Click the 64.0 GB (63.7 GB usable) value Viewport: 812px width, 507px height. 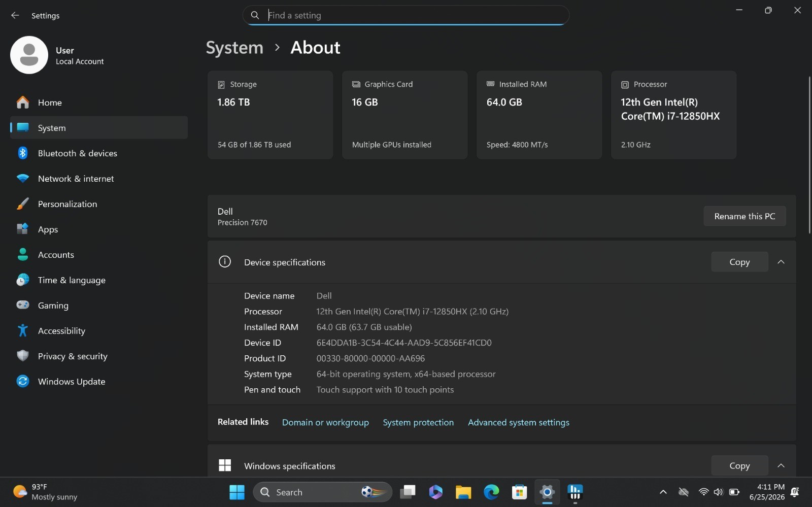(364, 327)
